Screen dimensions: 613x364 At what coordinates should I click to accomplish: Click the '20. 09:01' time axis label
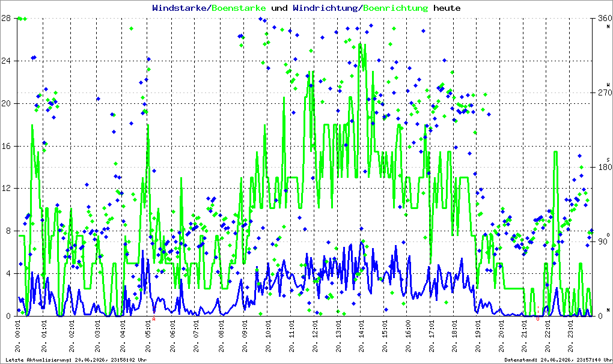click(245, 336)
